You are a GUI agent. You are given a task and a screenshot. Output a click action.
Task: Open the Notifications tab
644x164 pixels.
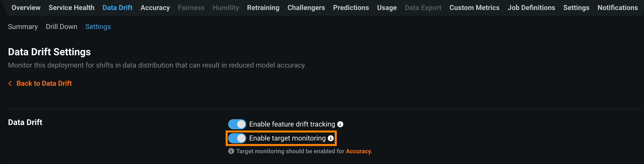click(x=618, y=8)
